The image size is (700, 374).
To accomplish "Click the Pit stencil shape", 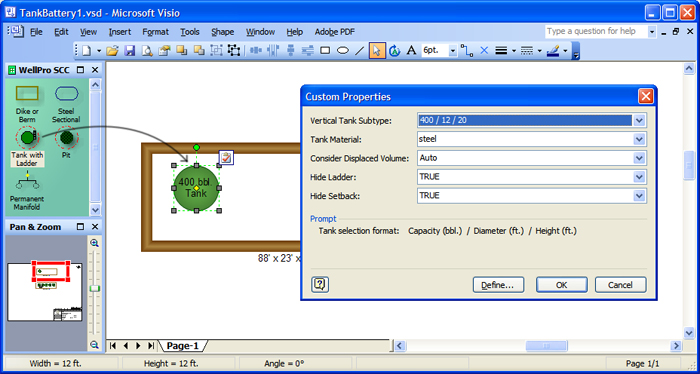I will (66, 142).
